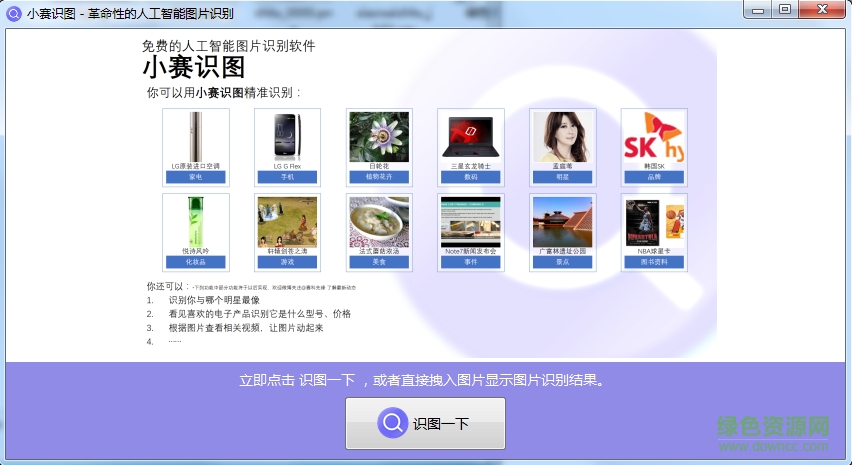This screenshot has width=852, height=465.
Task: Open the Note7 news event thumbnail
Action: 471,222
